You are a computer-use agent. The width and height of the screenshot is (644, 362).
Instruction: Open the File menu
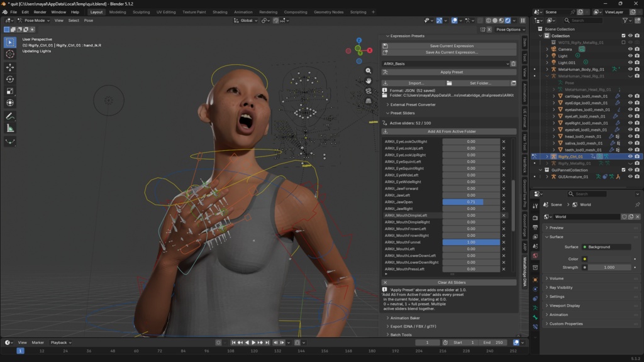click(14, 13)
